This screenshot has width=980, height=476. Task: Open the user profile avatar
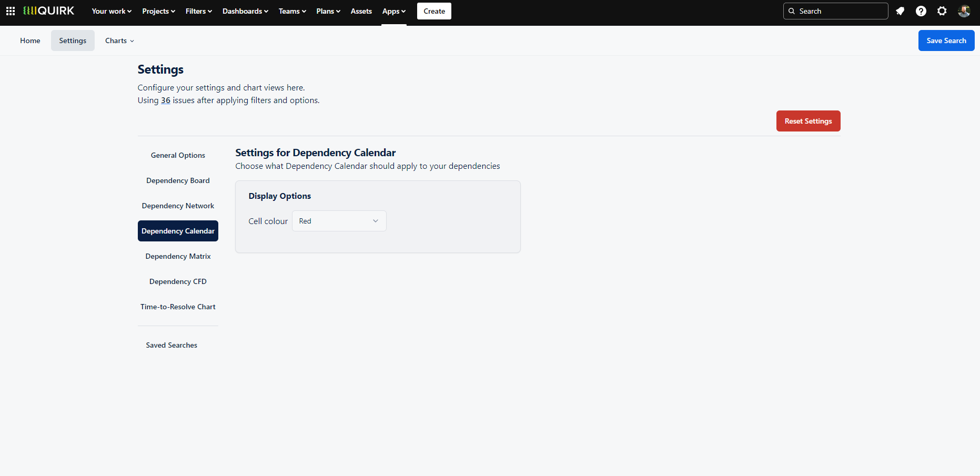tap(964, 11)
